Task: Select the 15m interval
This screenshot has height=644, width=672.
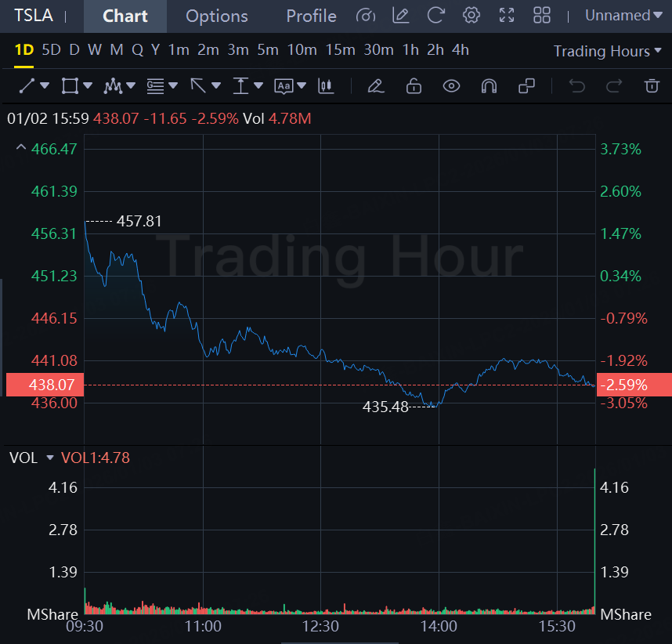Action: point(340,50)
